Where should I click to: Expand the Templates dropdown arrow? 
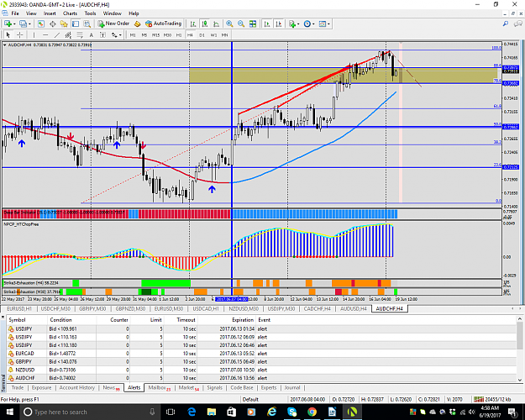(x=328, y=24)
